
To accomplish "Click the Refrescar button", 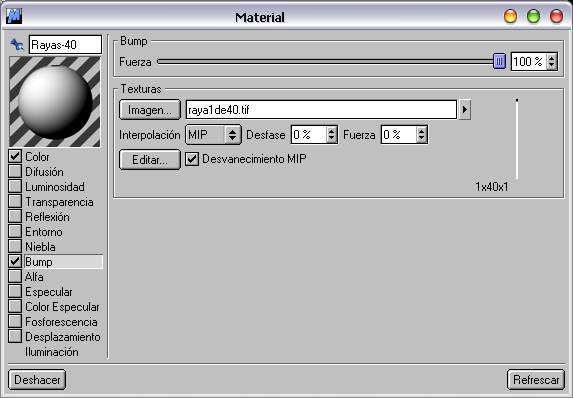I will point(536,380).
